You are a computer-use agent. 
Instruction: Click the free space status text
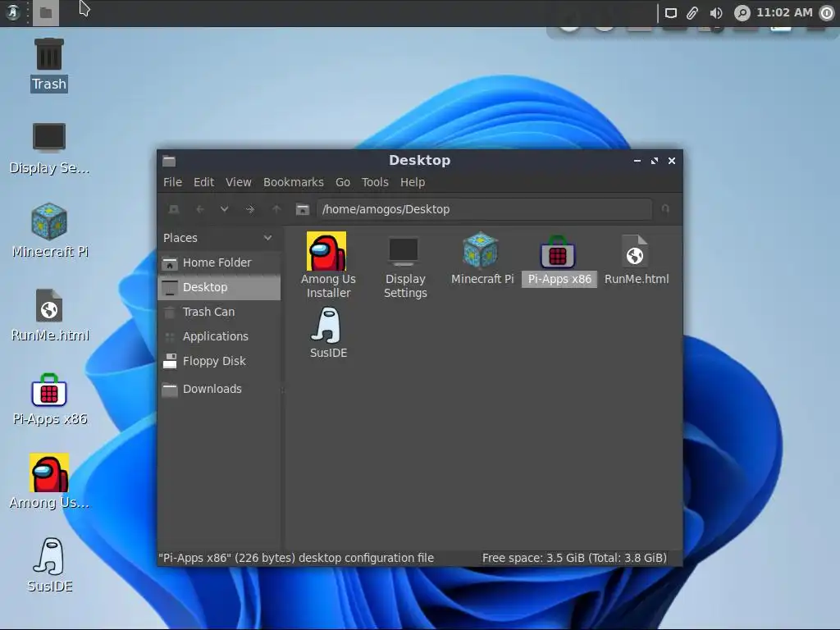click(574, 558)
